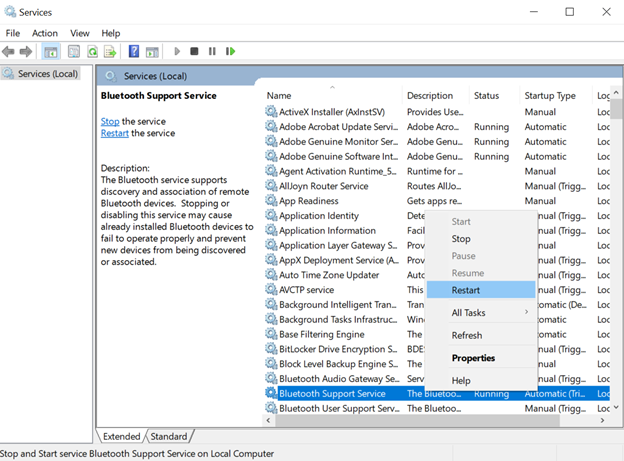The image size is (624, 461).
Task: Click the Restart the service link
Action: (x=115, y=133)
